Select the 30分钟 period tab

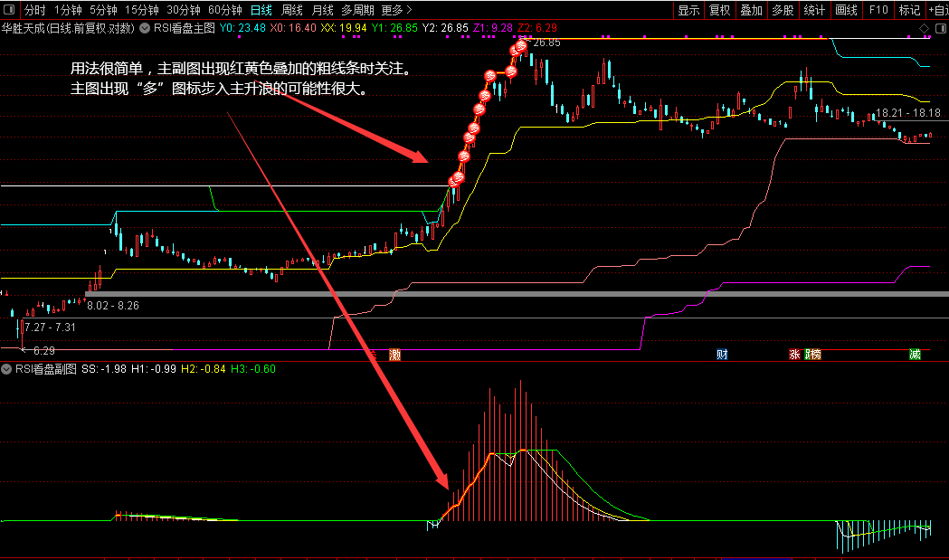click(x=184, y=10)
